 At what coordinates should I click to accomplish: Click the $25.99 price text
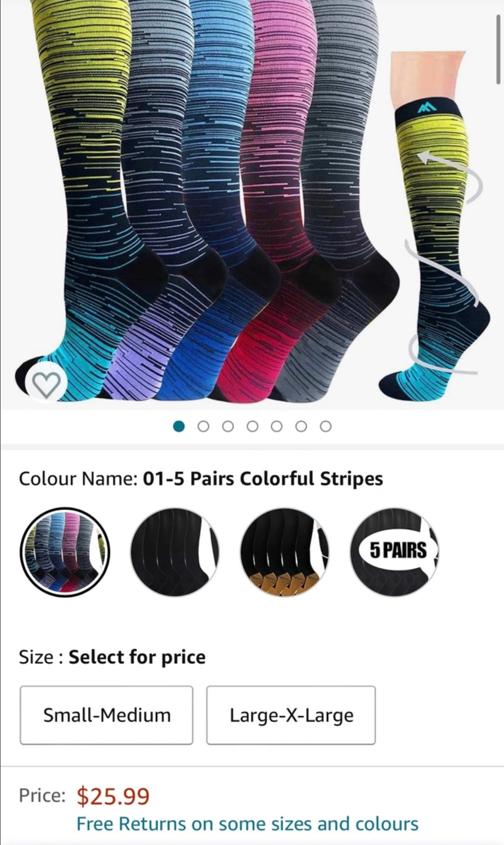click(113, 796)
